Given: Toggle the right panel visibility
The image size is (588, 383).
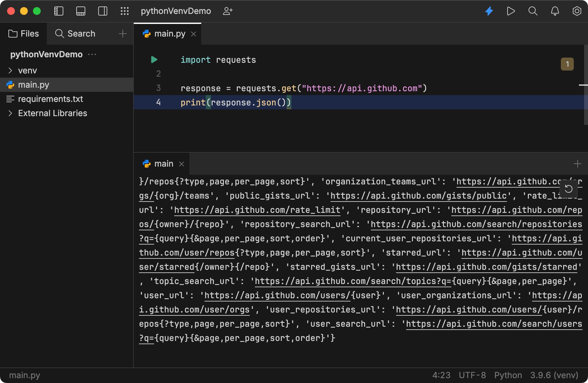Looking at the screenshot, I should (x=102, y=11).
